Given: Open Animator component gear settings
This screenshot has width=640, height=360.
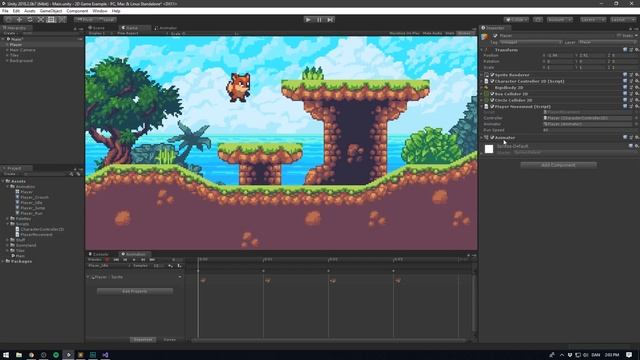Looking at the screenshot, I should coord(636,138).
